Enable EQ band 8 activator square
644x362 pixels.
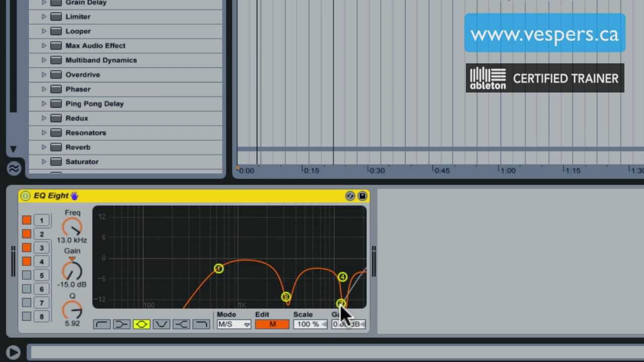tap(27, 316)
